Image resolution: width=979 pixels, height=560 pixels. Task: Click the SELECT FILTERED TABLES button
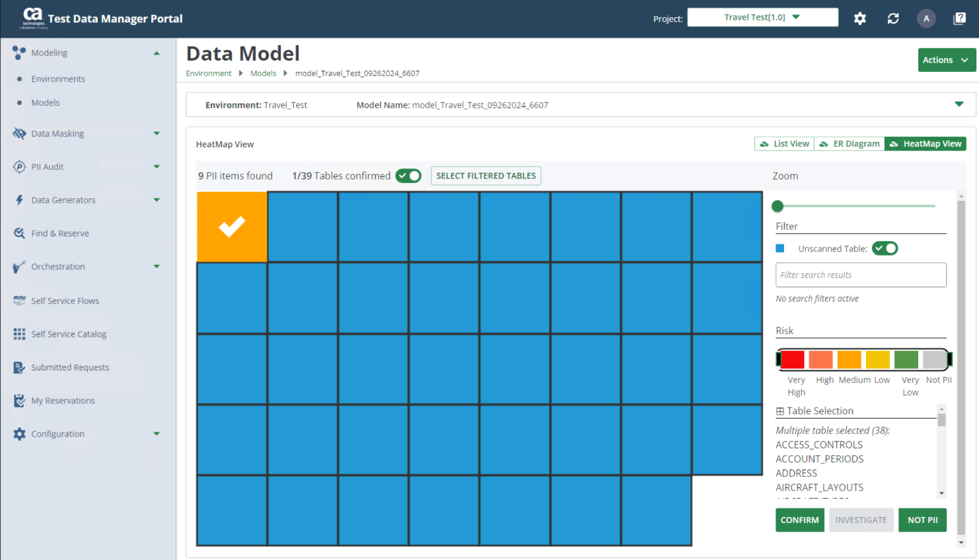point(486,176)
